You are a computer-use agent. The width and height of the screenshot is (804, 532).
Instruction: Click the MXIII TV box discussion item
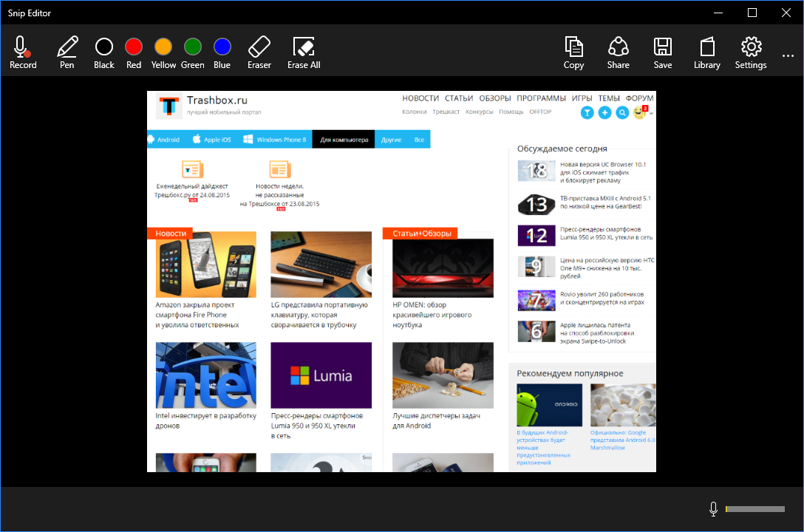[585, 204]
